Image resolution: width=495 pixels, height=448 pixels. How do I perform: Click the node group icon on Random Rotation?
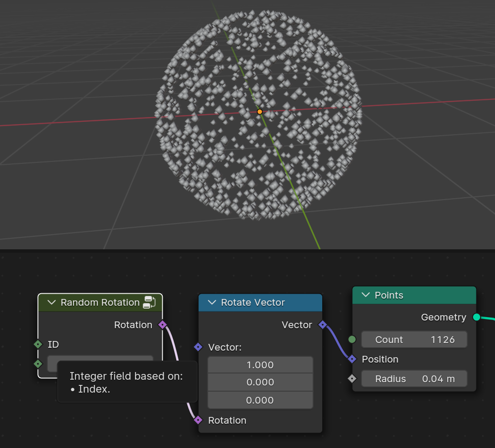click(149, 302)
